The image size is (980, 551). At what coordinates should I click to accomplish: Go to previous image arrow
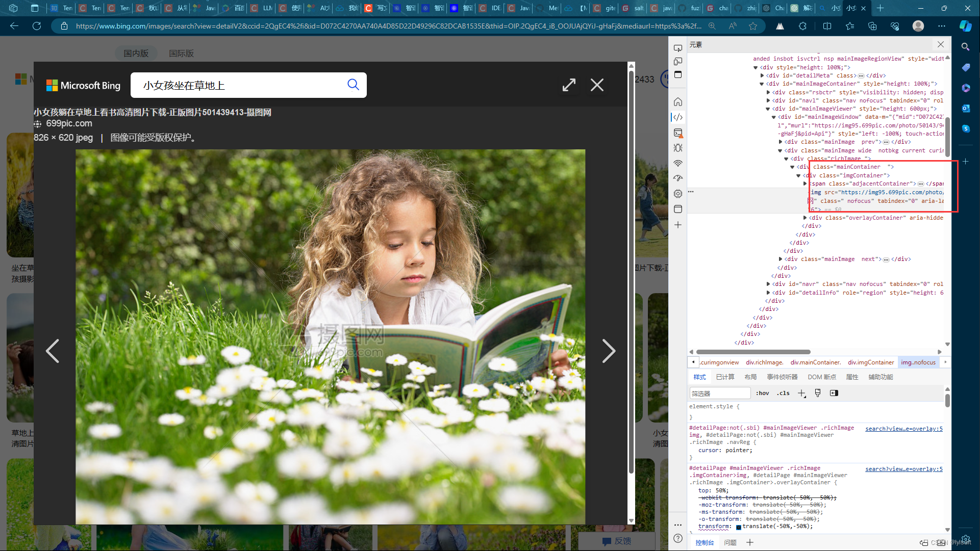pos(53,351)
